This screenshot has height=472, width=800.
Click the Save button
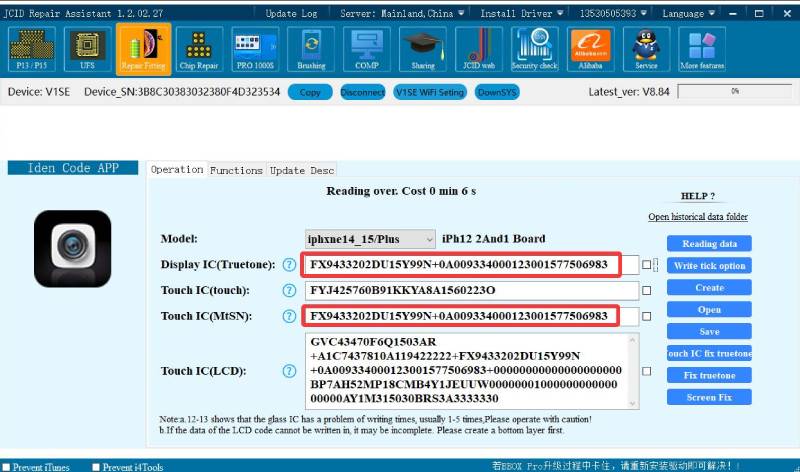point(709,331)
